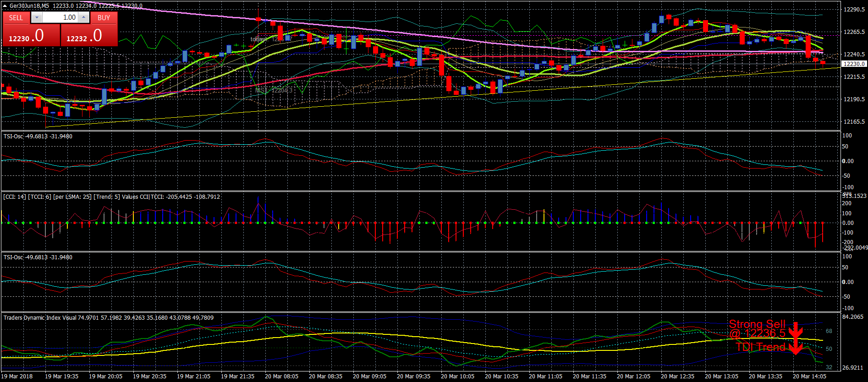Click the Strong Sell @ 12236.5 label
This screenshot has width=868, height=382.
pyautogui.click(x=757, y=329)
